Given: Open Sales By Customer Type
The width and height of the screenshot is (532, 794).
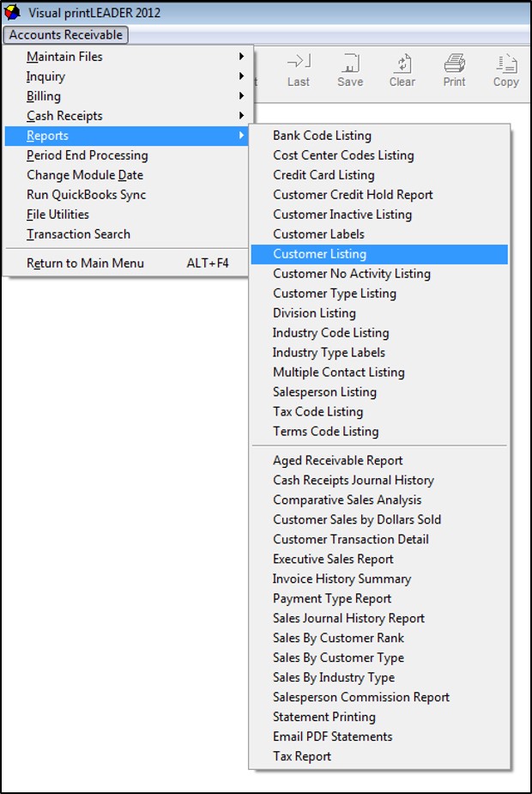Looking at the screenshot, I should point(379,658).
